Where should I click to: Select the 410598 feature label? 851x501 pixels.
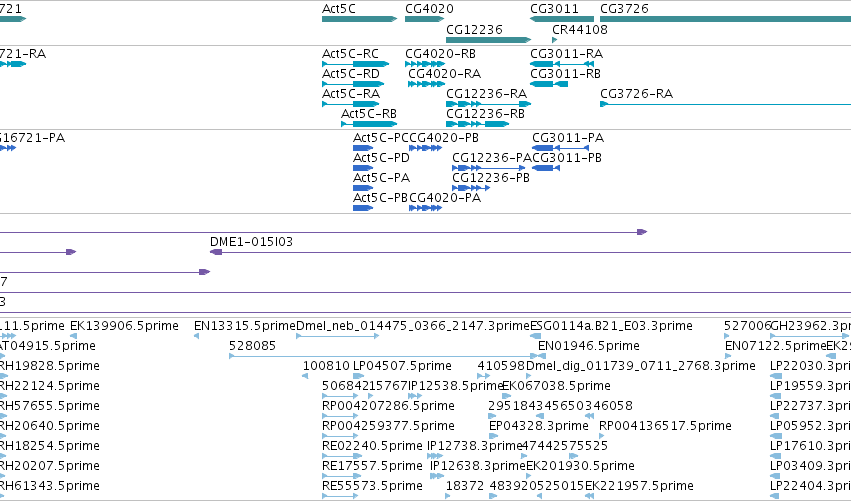(501, 366)
